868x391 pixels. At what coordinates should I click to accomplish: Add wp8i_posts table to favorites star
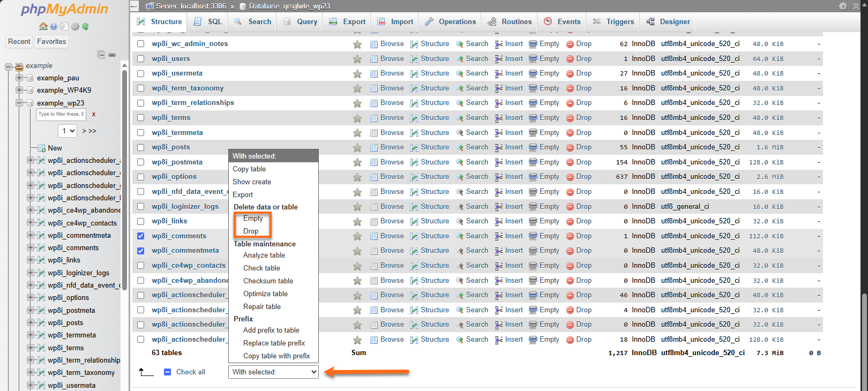point(357,147)
